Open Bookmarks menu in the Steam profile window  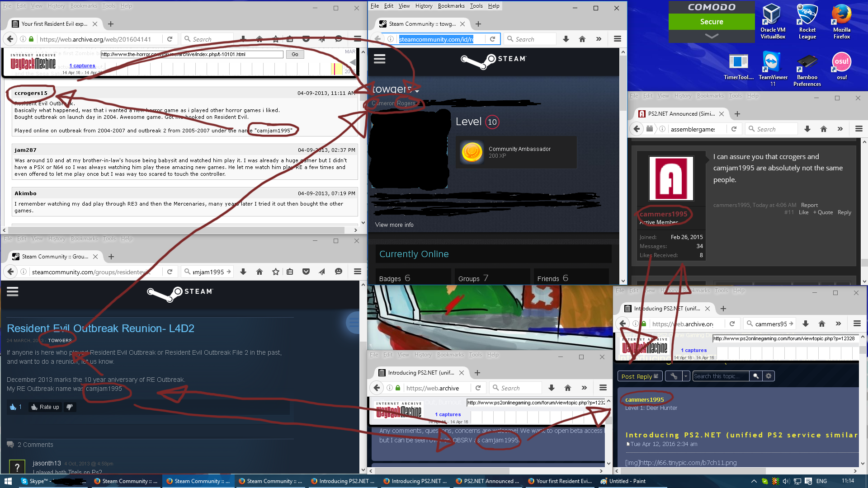[x=451, y=6]
